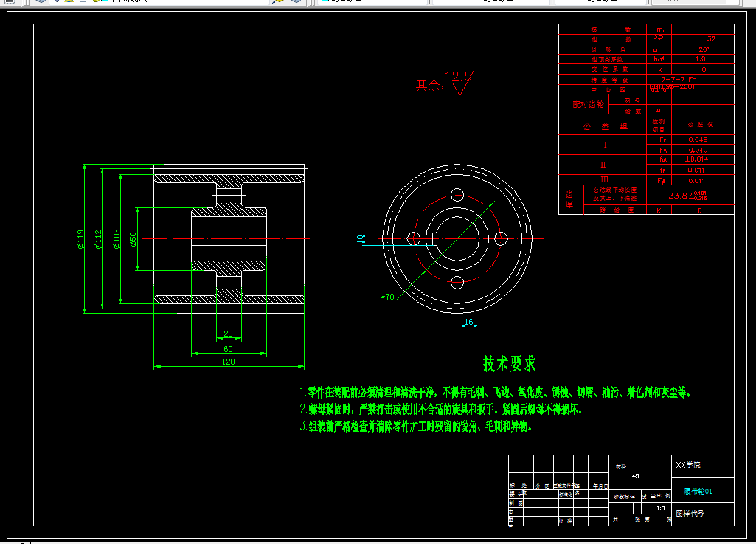
Task: Select the ha* symbol cell
Action: (x=659, y=59)
